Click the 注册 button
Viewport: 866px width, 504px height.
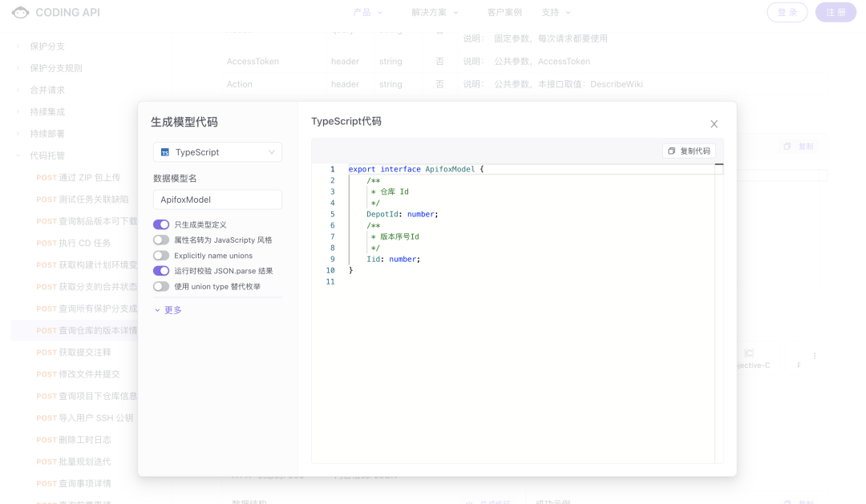click(836, 12)
